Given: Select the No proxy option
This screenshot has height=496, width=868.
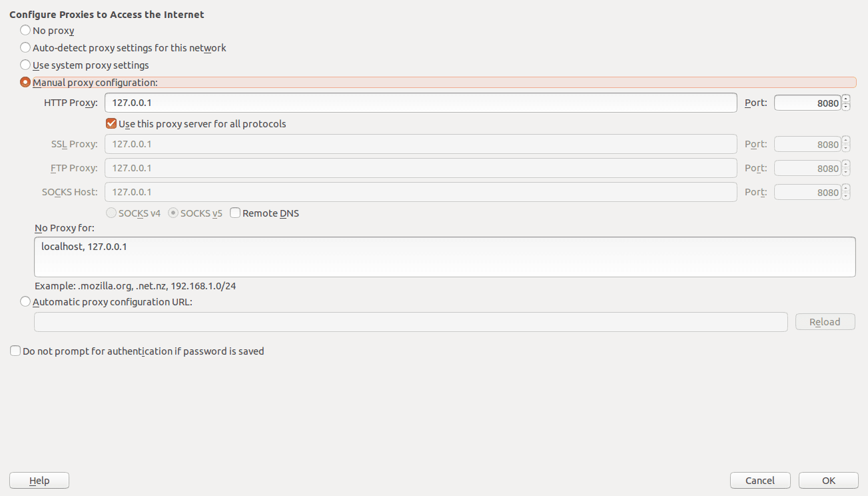Looking at the screenshot, I should [x=25, y=30].
